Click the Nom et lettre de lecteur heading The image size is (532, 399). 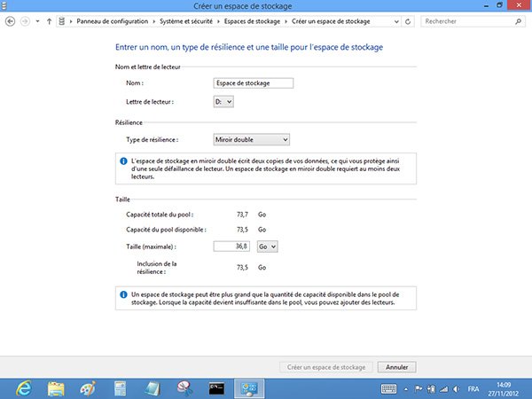(147, 66)
